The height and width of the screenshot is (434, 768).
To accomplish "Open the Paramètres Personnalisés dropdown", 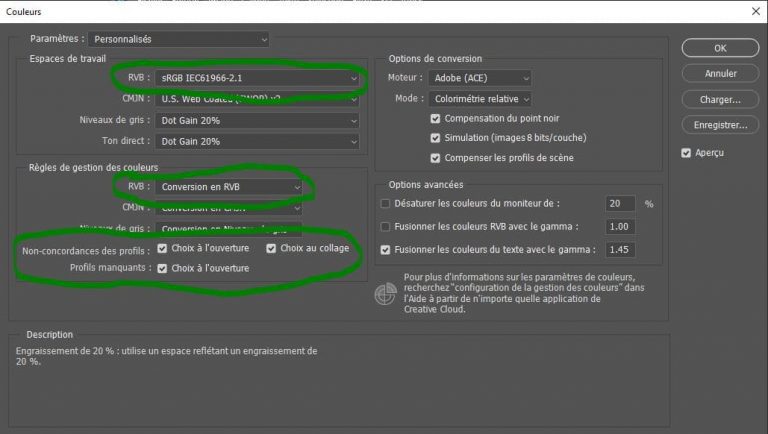I will [x=179, y=39].
